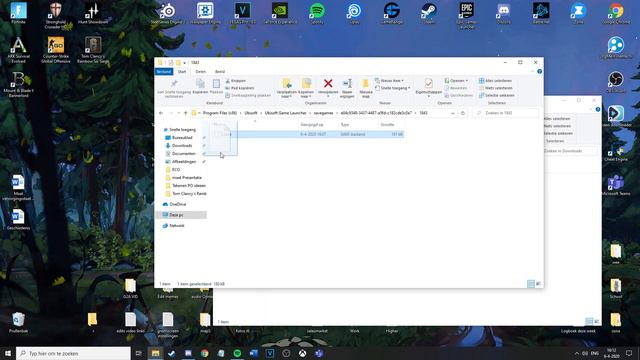Switch to the Delen ribbon tab

click(x=201, y=71)
